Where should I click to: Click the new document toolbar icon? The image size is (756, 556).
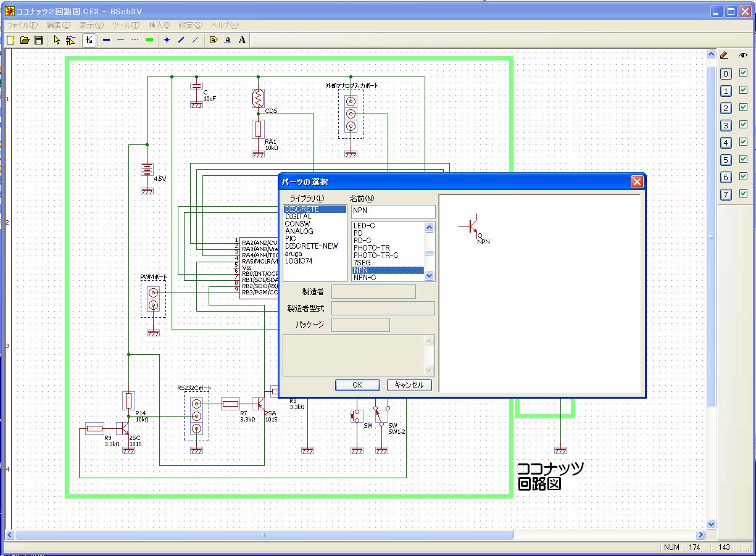(10, 40)
